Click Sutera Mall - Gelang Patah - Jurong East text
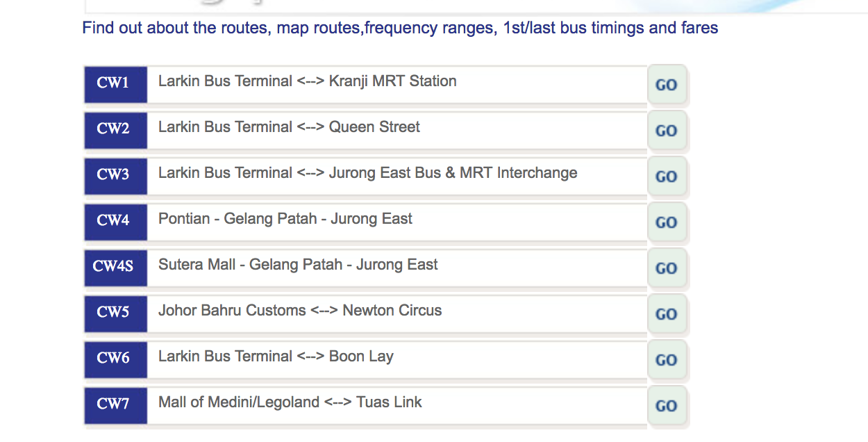 pyautogui.click(x=298, y=265)
